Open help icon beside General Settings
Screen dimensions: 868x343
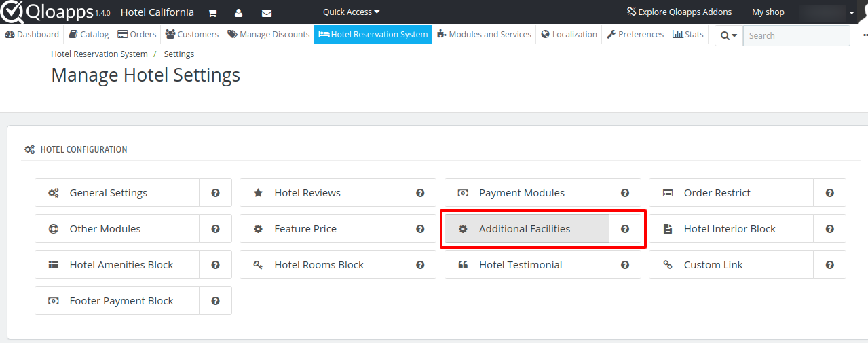(x=215, y=193)
